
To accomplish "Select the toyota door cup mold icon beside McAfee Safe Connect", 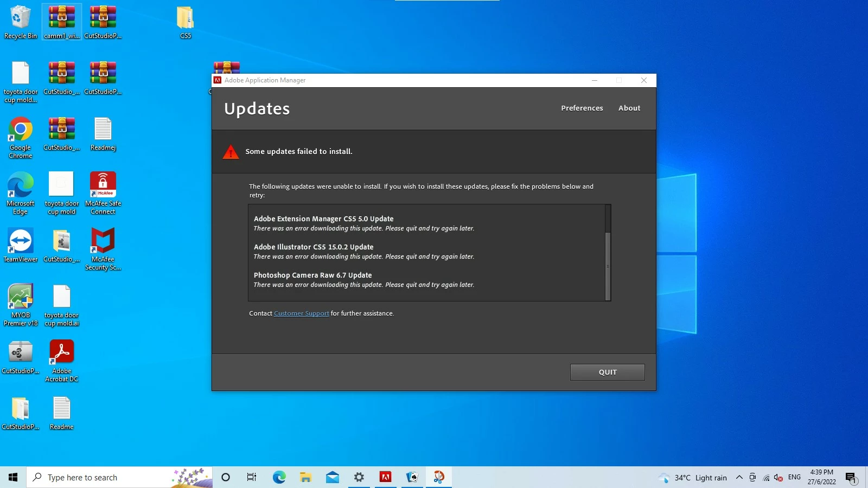I will click(62, 194).
